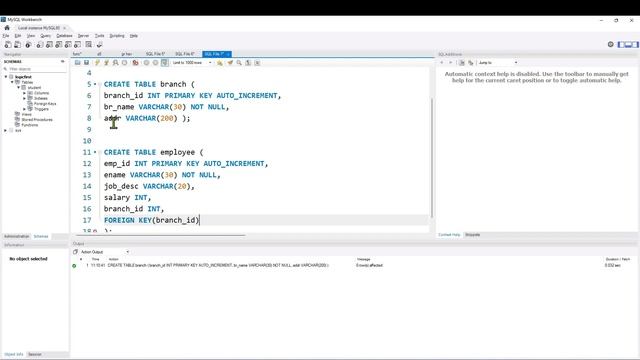Open the Scripting menu
640x360 pixels.
click(x=117, y=36)
